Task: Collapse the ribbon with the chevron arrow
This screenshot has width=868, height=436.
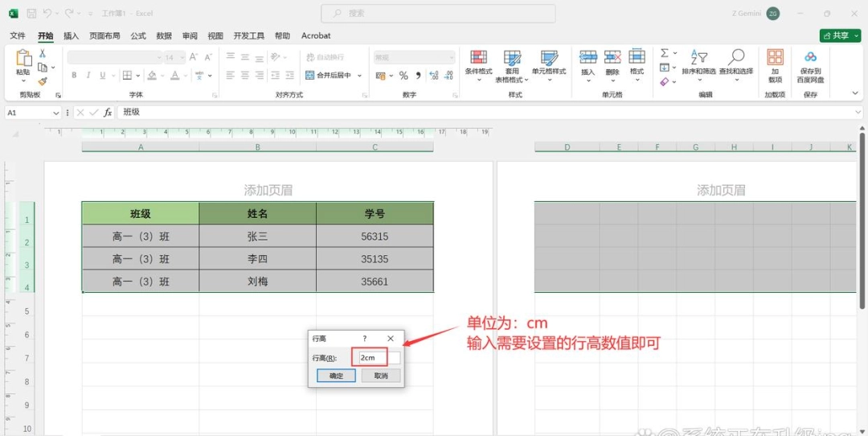Action: [856, 93]
